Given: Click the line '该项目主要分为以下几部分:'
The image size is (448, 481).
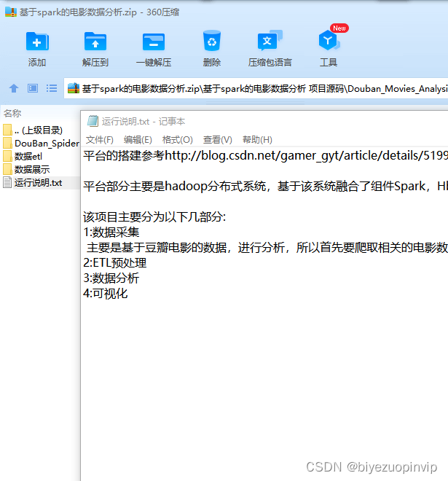Looking at the screenshot, I should click(154, 217).
